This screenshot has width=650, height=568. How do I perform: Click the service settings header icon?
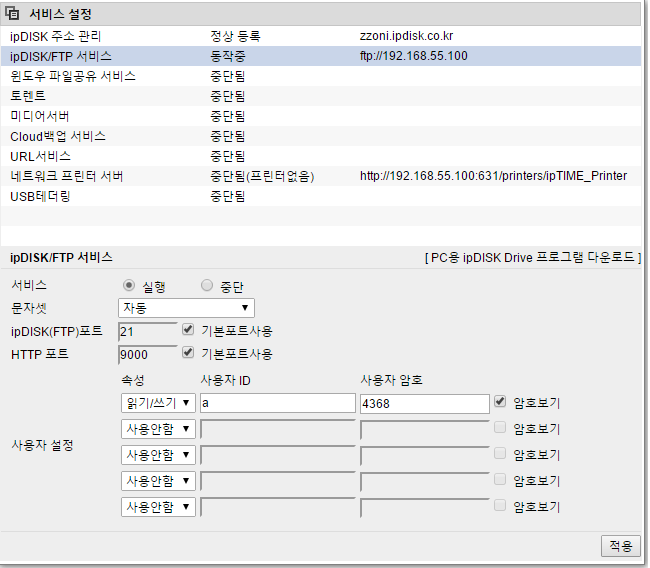coord(12,14)
